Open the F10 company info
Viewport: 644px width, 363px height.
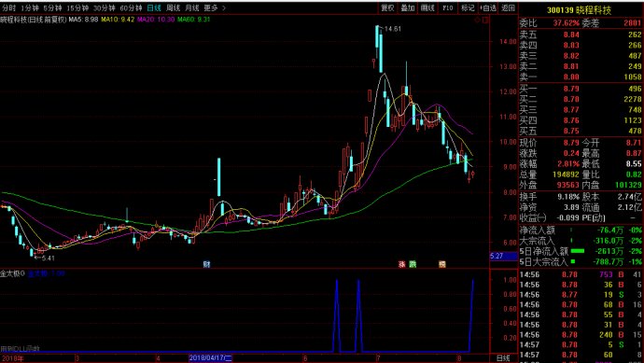point(448,7)
